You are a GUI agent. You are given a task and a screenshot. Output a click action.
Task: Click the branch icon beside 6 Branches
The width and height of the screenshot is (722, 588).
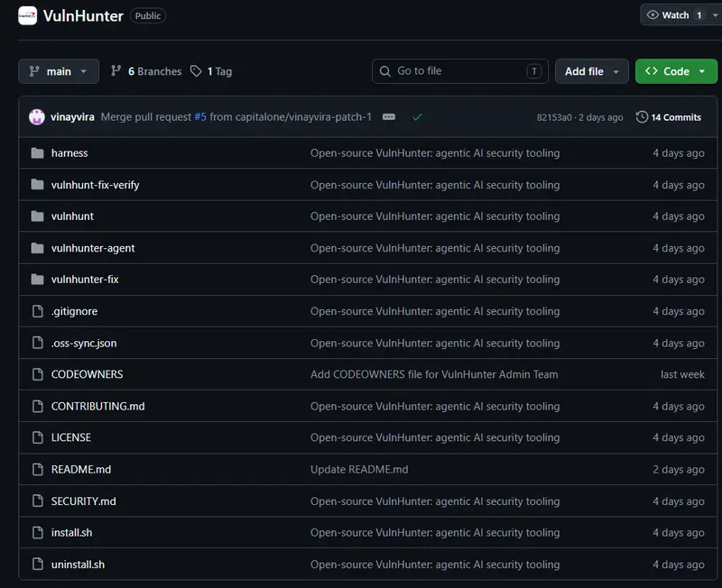click(x=116, y=71)
